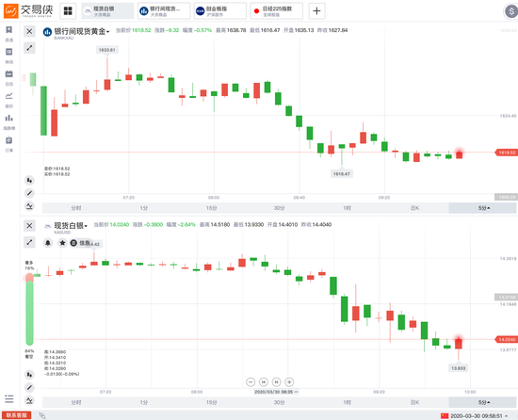Click the 联系客服 customer service button
Screen dimensions: 518x420
coord(16,415)
